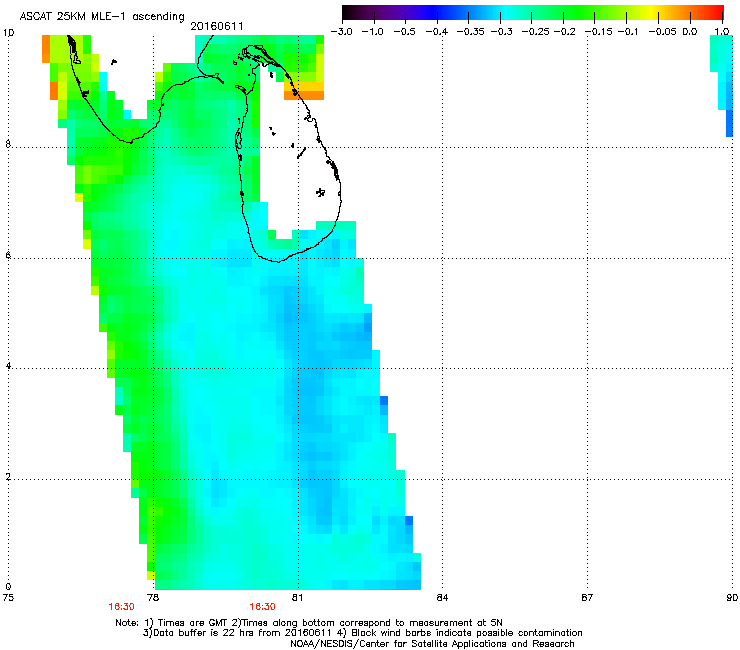Click the color bar label '-0.15'

598,32
